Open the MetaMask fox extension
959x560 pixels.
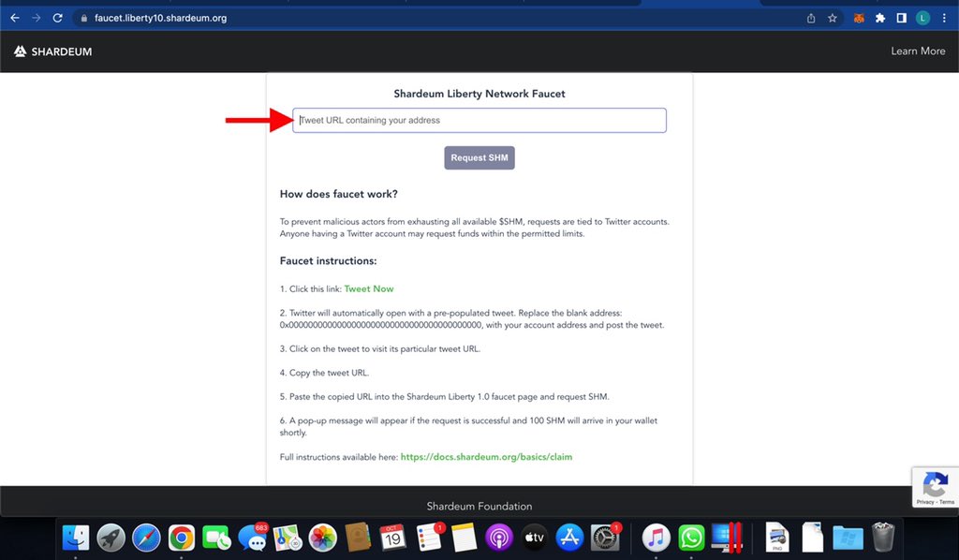click(859, 19)
